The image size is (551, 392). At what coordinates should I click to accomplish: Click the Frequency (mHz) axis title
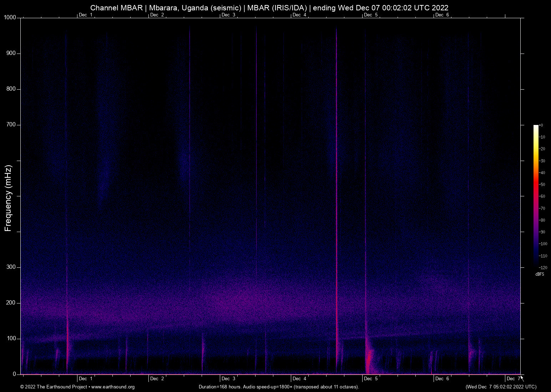[x=8, y=198]
